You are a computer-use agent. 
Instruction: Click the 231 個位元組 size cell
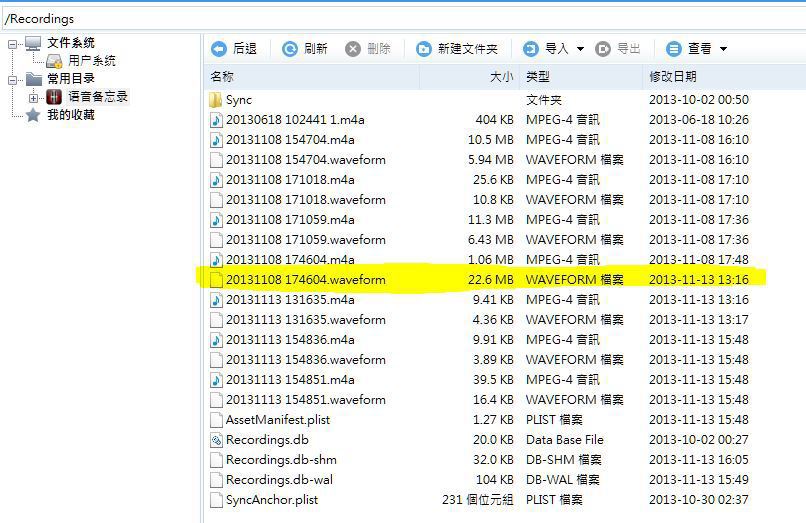[x=478, y=500]
